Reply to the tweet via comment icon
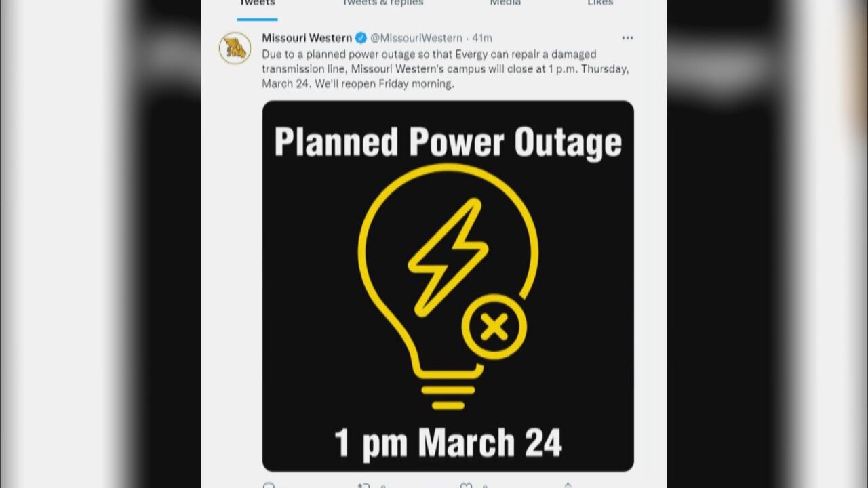The height and width of the screenshot is (488, 868). pos(269,485)
